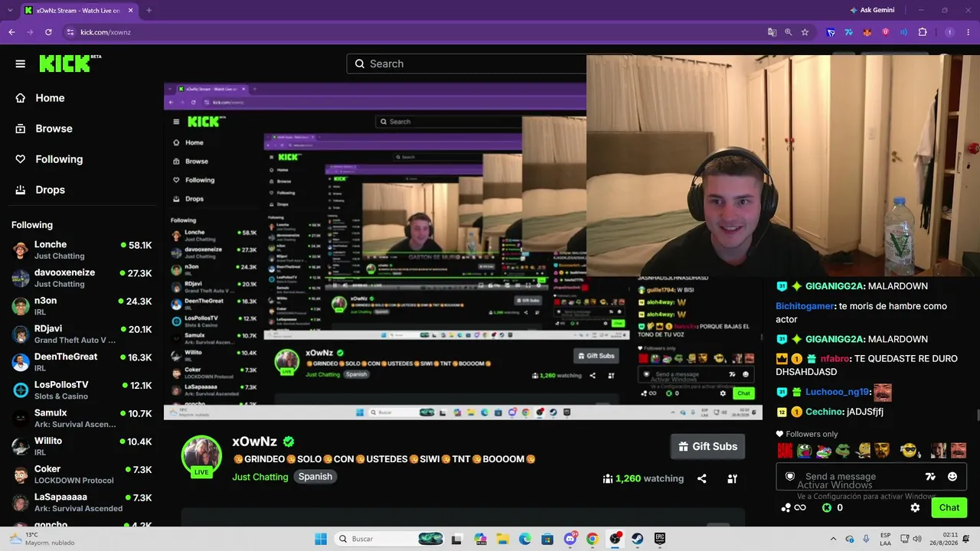The image size is (980, 551).
Task: Click xOwNz's live profile avatar
Action: tap(201, 456)
